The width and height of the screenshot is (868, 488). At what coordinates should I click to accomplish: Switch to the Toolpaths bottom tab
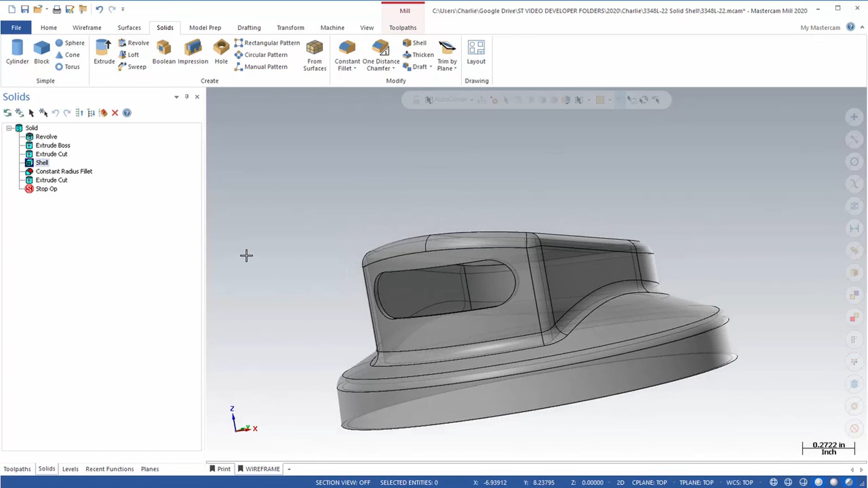(17, 468)
